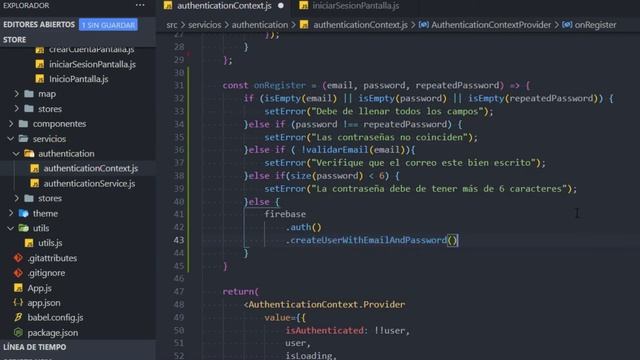The width and height of the screenshot is (640, 360).
Task: Open App.js in the explorer
Action: coord(39,288)
